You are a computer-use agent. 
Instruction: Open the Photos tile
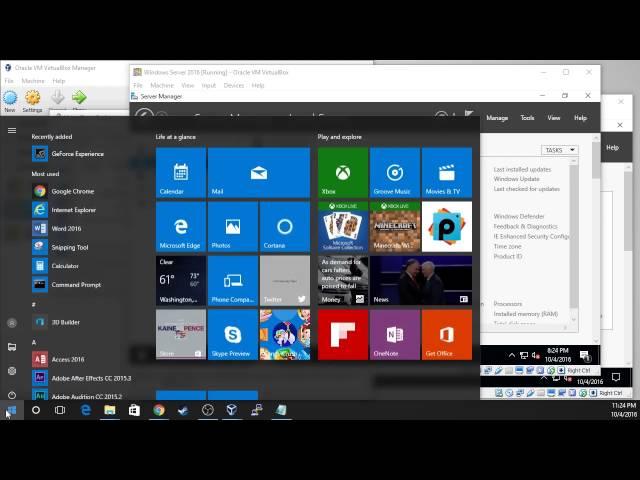pyautogui.click(x=233, y=227)
